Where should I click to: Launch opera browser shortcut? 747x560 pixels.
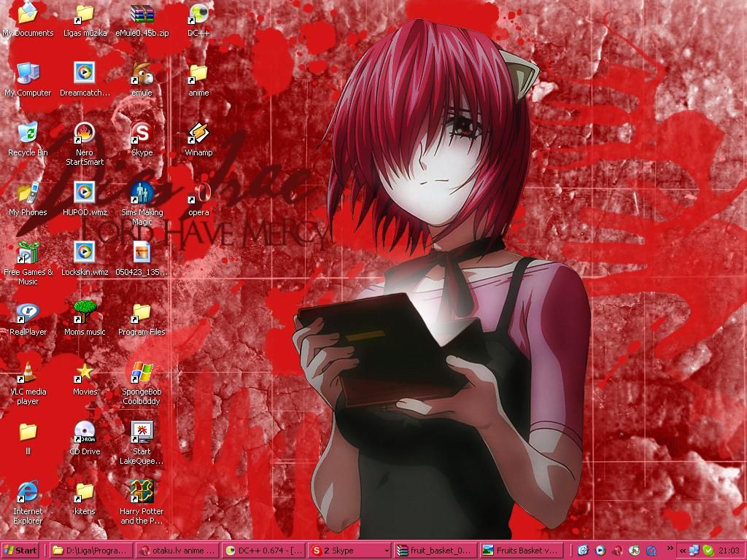tap(198, 198)
